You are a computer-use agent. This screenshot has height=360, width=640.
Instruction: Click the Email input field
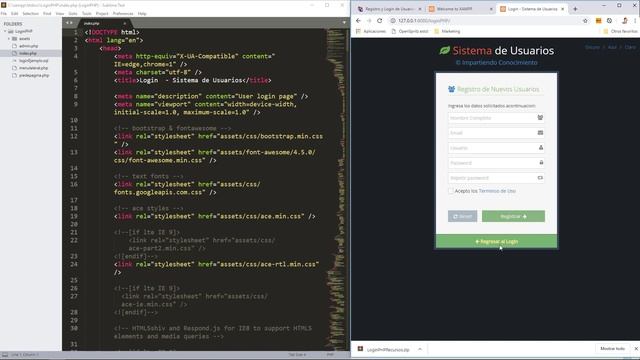[496, 133]
